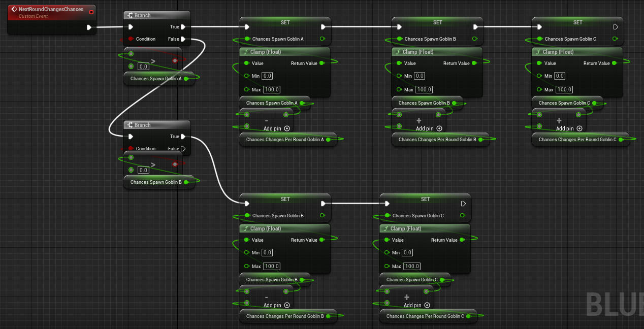Screen dimensions: 644x329
Task: Edit 0.0 field of greater-than node comparing Goblin B
Action: coord(143,170)
